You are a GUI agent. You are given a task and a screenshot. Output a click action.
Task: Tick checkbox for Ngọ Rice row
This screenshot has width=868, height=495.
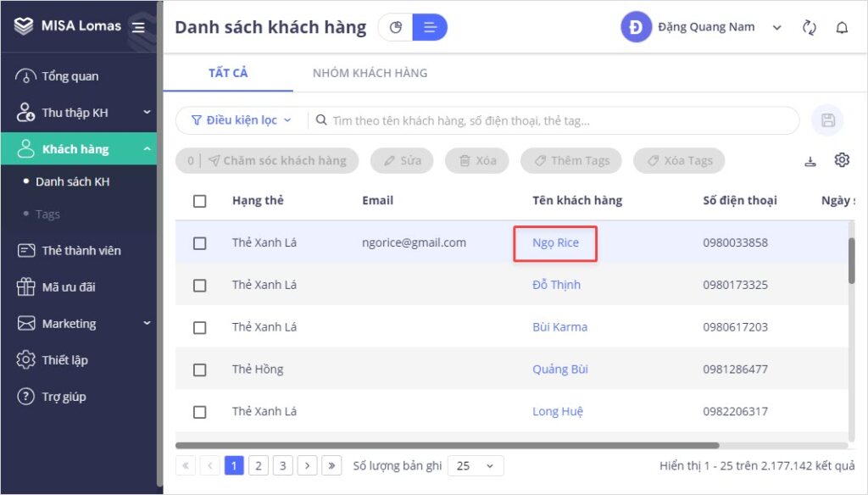click(200, 243)
